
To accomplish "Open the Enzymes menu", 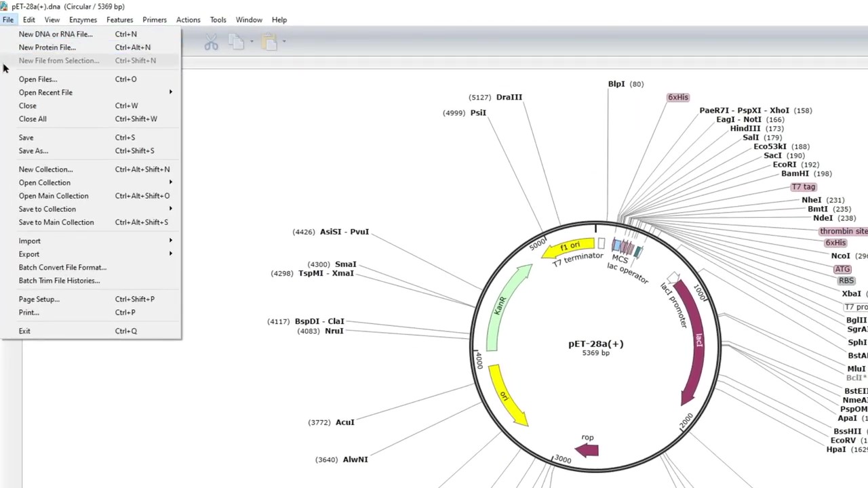I will [x=83, y=19].
